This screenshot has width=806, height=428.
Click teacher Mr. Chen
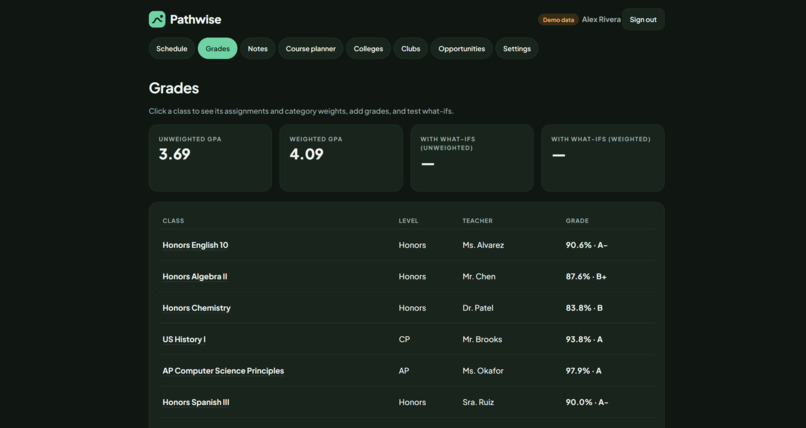click(479, 276)
